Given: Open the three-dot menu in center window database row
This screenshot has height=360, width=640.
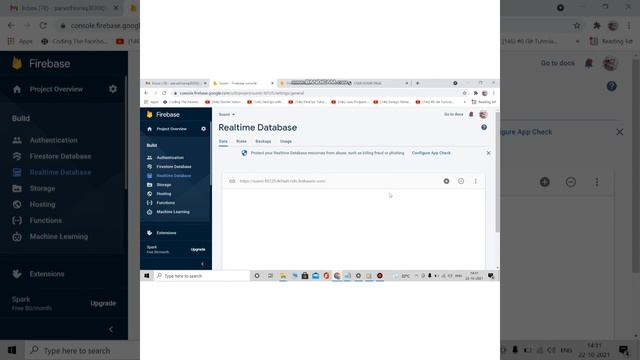Looking at the screenshot, I should (x=476, y=181).
